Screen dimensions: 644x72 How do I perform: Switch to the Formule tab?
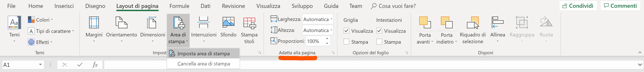179,6
